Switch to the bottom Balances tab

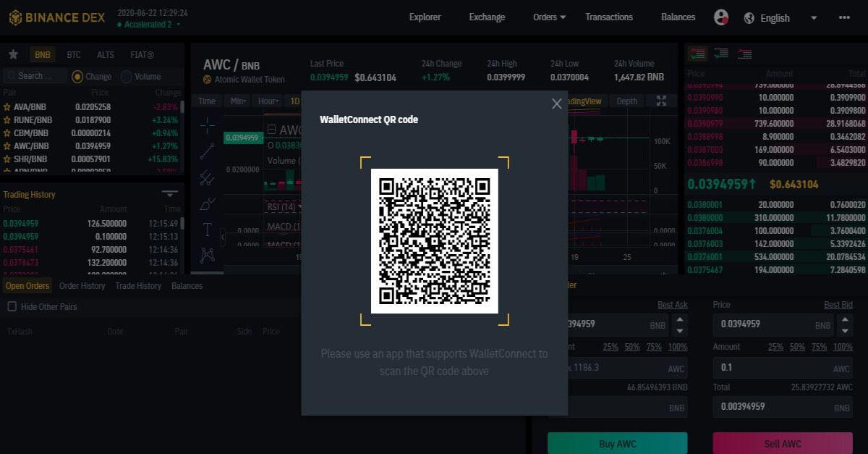[187, 286]
